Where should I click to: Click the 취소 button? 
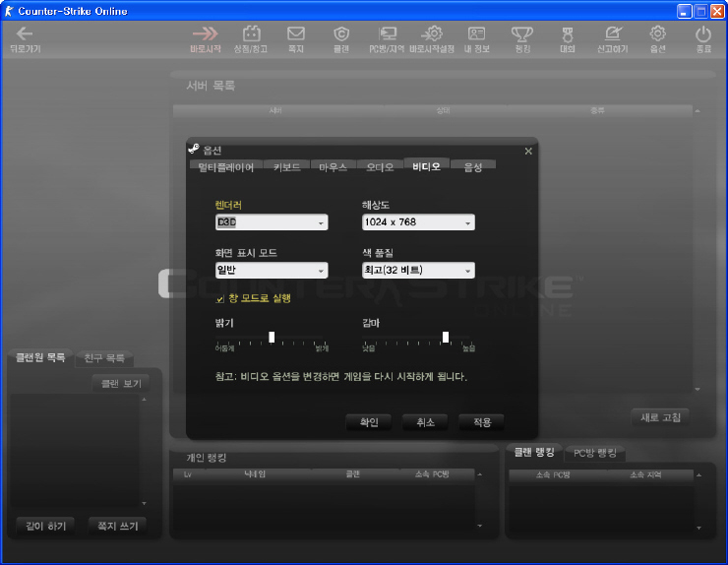click(x=425, y=422)
